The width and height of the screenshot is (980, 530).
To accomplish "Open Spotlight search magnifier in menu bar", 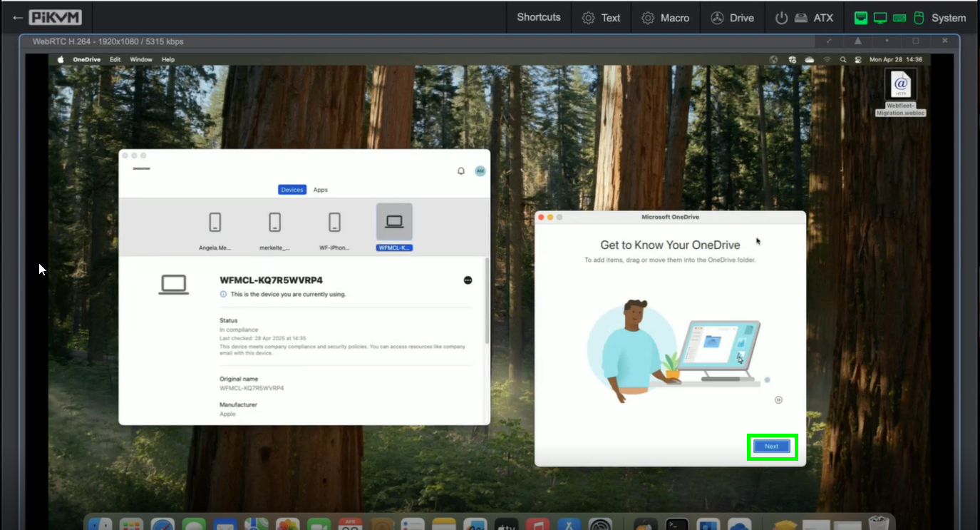I will (x=843, y=60).
